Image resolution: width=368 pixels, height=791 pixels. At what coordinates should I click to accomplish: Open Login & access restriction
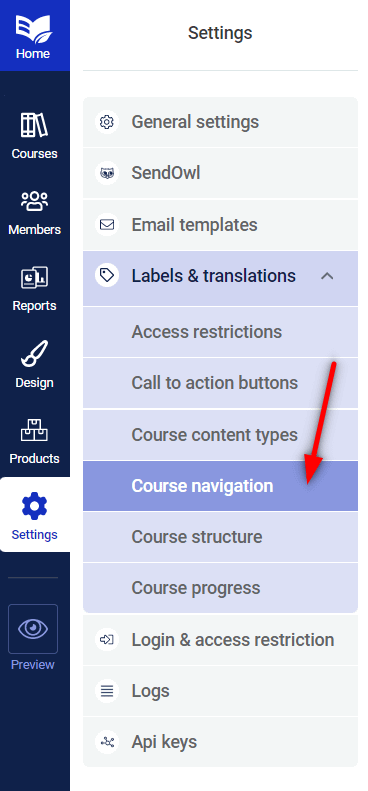click(x=221, y=640)
